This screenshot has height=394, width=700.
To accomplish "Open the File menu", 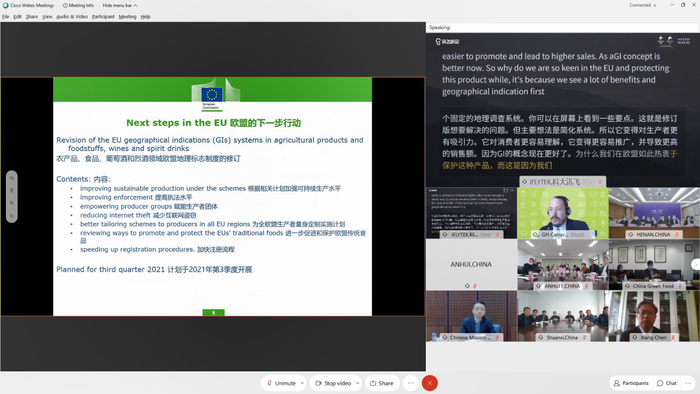I will point(5,17).
